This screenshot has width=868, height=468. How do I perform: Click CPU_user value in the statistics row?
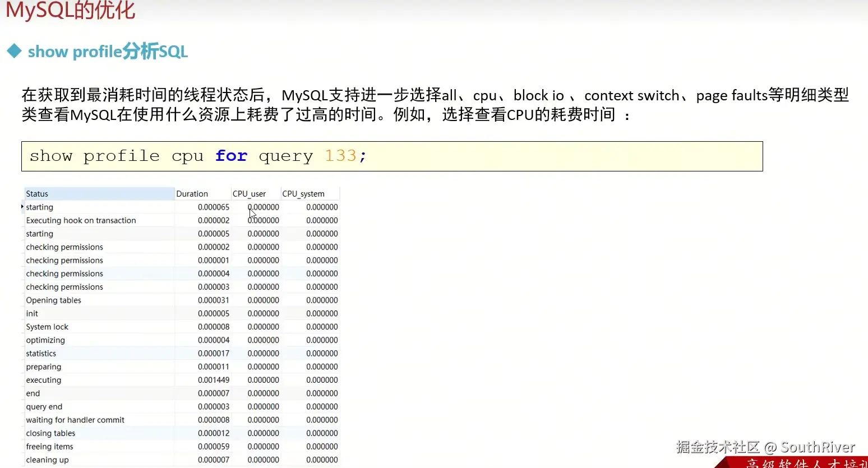coord(264,354)
